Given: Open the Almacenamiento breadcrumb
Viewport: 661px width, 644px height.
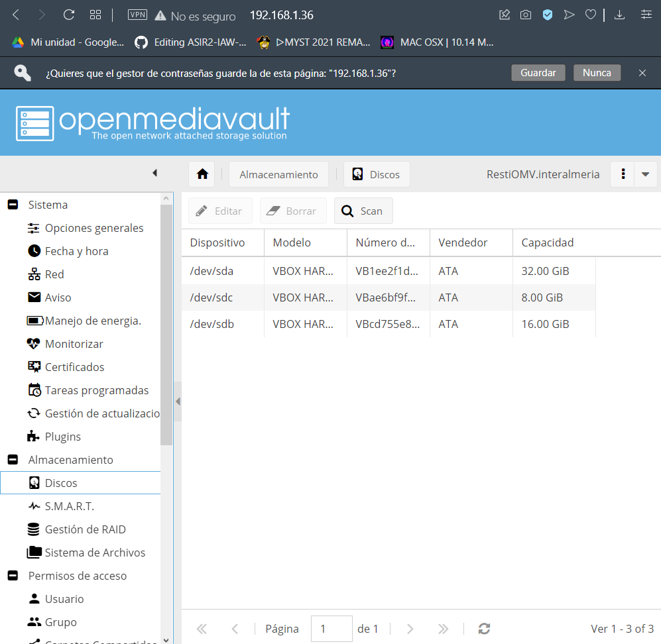Looking at the screenshot, I should pyautogui.click(x=278, y=174).
